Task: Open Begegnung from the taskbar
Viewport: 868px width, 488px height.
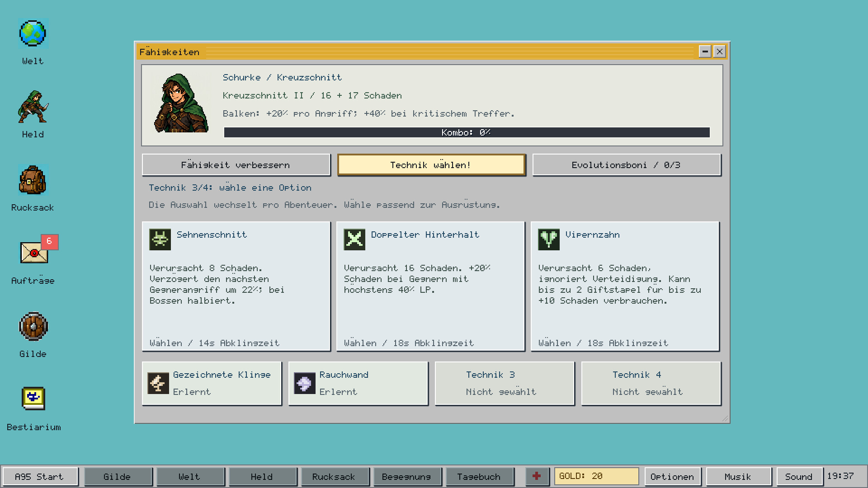Action: [x=407, y=477]
